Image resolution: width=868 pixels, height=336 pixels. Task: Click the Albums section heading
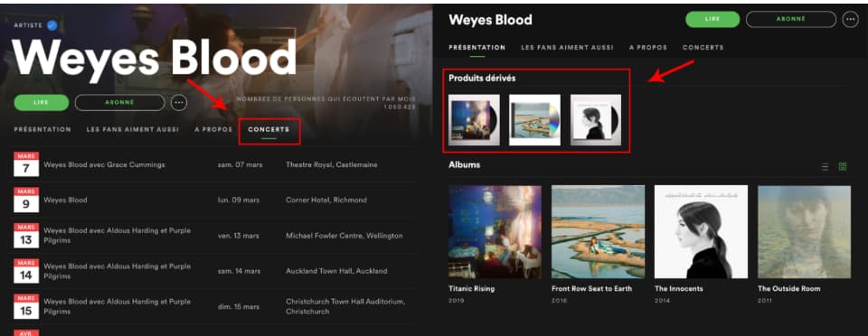(x=465, y=164)
